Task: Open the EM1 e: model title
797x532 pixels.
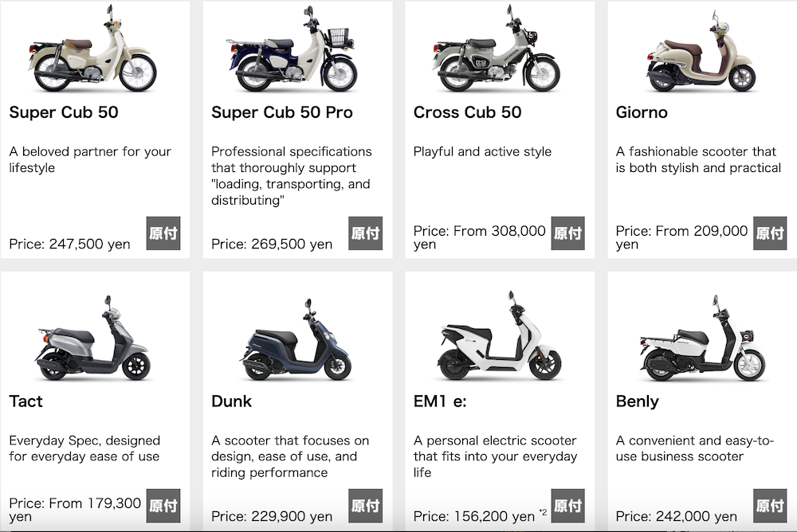Action: (440, 401)
